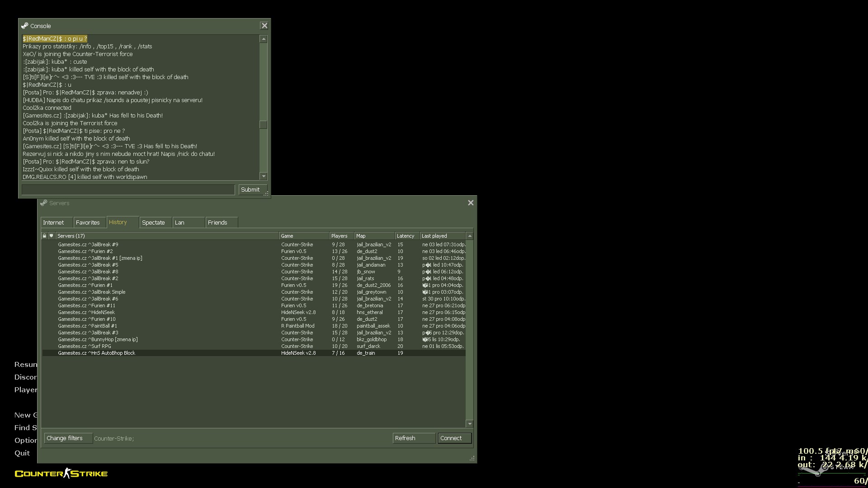This screenshot has width=868, height=488.
Task: Switch to the Internet tab
Action: click(x=57, y=222)
